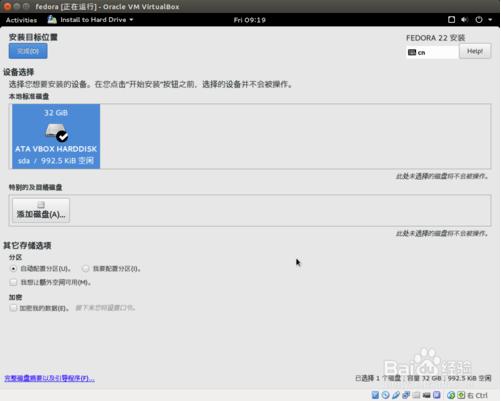Click the VirtualBox USB device icon

(396, 395)
